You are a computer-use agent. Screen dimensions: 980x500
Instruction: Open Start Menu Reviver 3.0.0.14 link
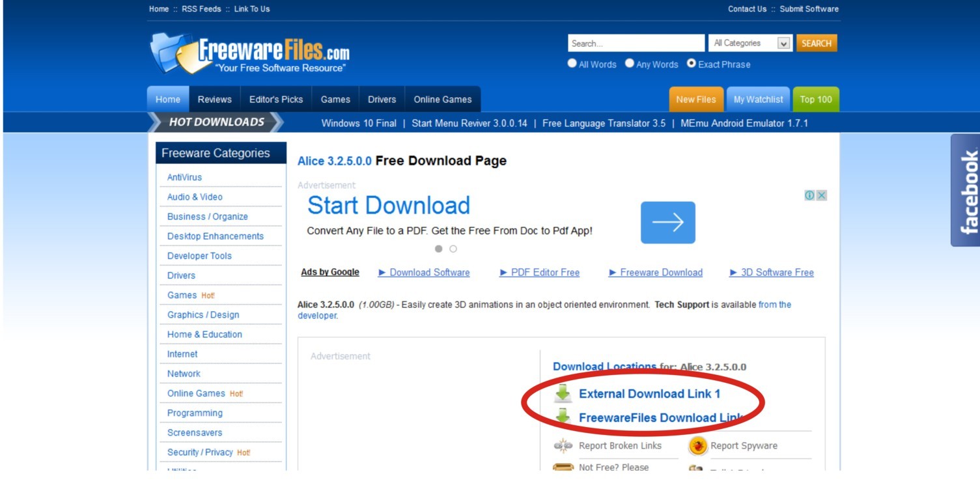coord(469,123)
